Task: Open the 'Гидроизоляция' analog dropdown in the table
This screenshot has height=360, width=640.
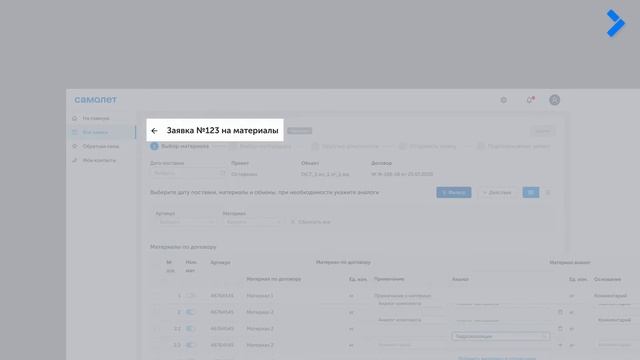Action: [500, 336]
